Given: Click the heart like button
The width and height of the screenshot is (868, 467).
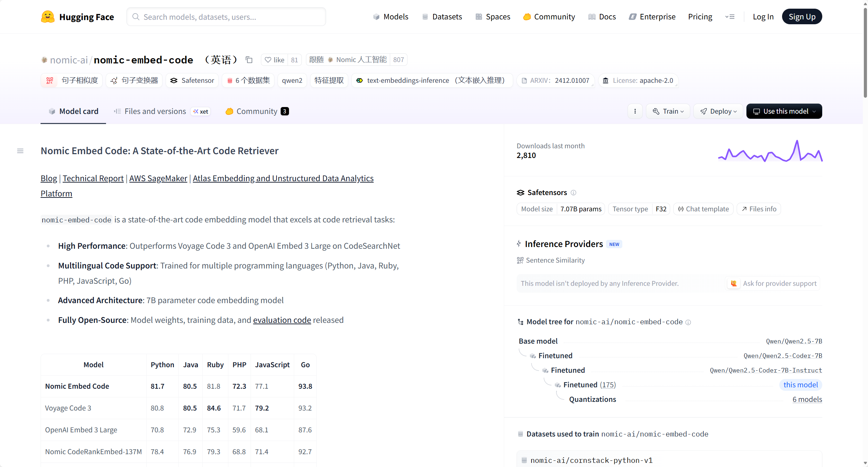Looking at the screenshot, I should (274, 60).
